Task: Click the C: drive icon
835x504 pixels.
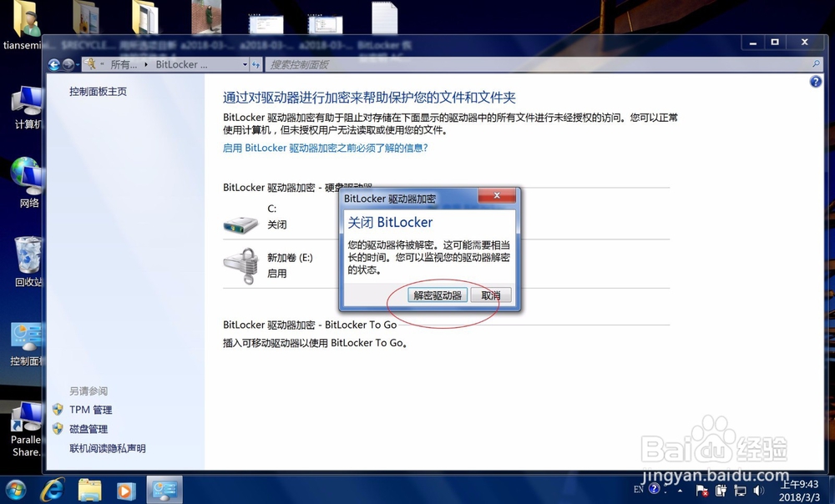Action: pyautogui.click(x=240, y=224)
